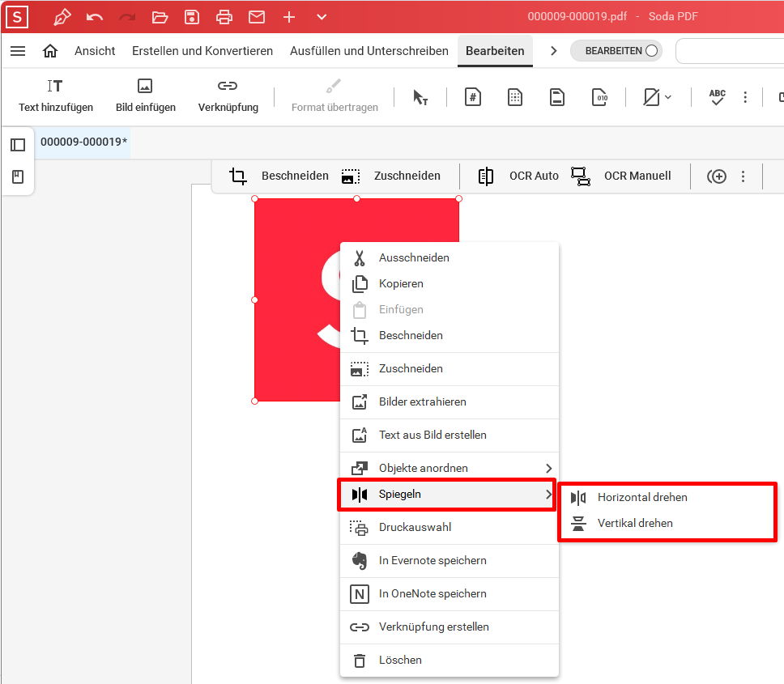This screenshot has height=684, width=784.
Task: Toggle the sidebar panel icon
Action: 18,145
